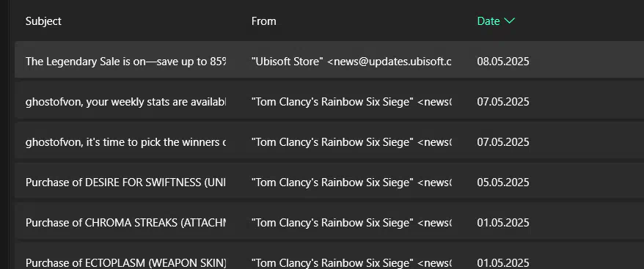
Task: Sort emails by the Date column label
Action: click(x=489, y=21)
